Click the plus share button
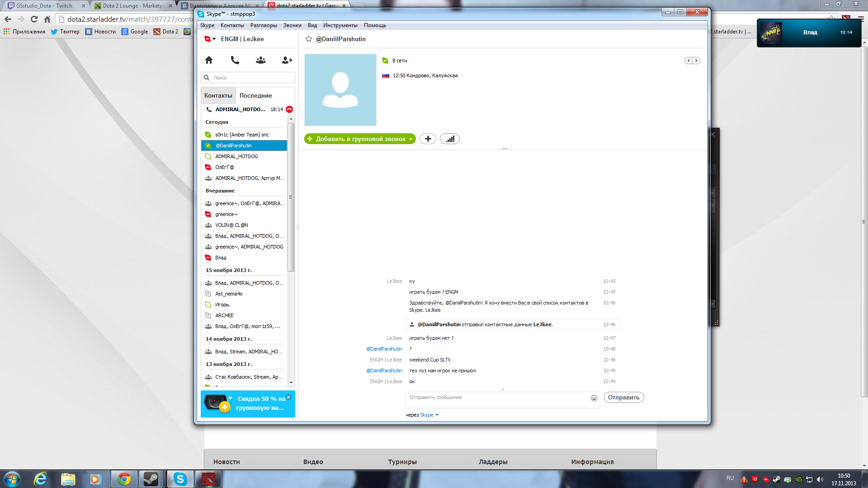Image resolution: width=868 pixels, height=488 pixels. [x=428, y=139]
